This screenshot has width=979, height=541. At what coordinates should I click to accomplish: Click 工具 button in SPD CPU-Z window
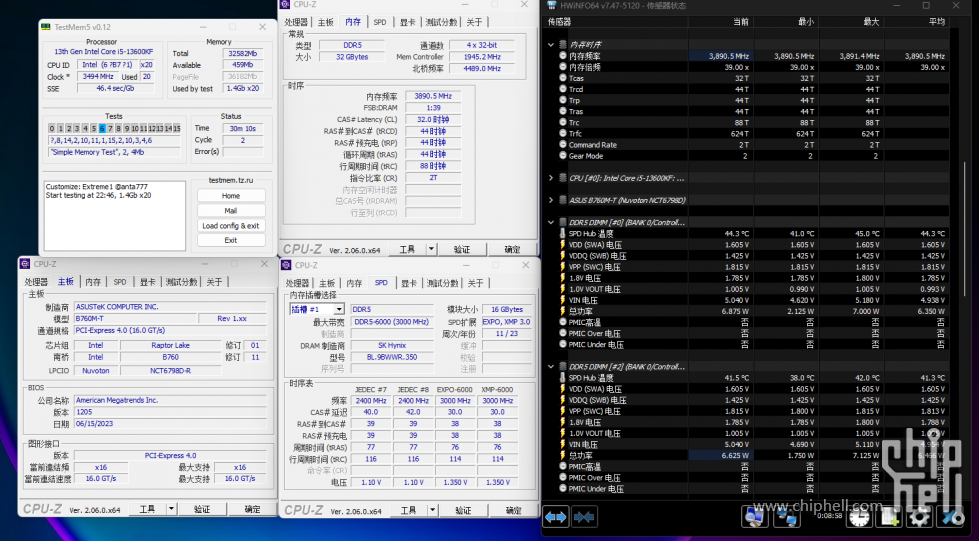[408, 510]
